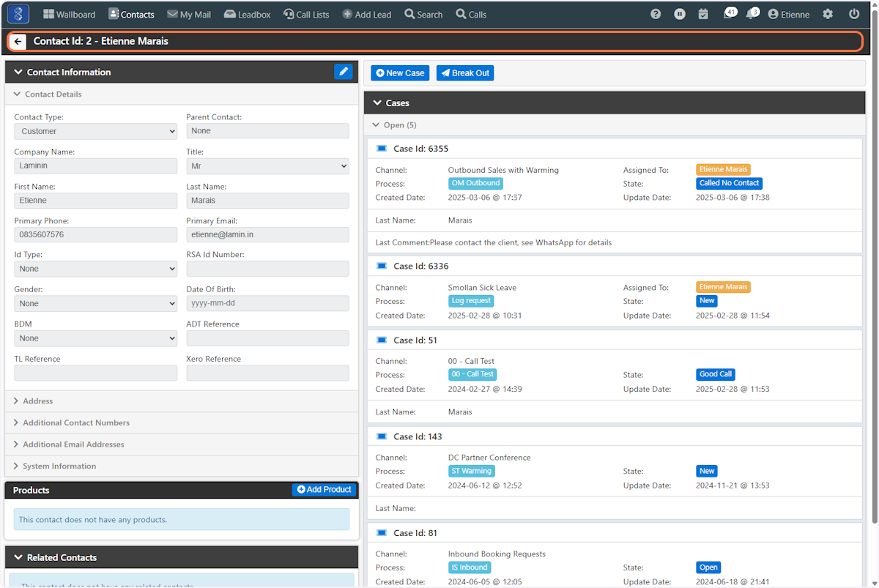879x588 pixels.
Task: Click the RSA Id Number field
Action: [x=268, y=269]
